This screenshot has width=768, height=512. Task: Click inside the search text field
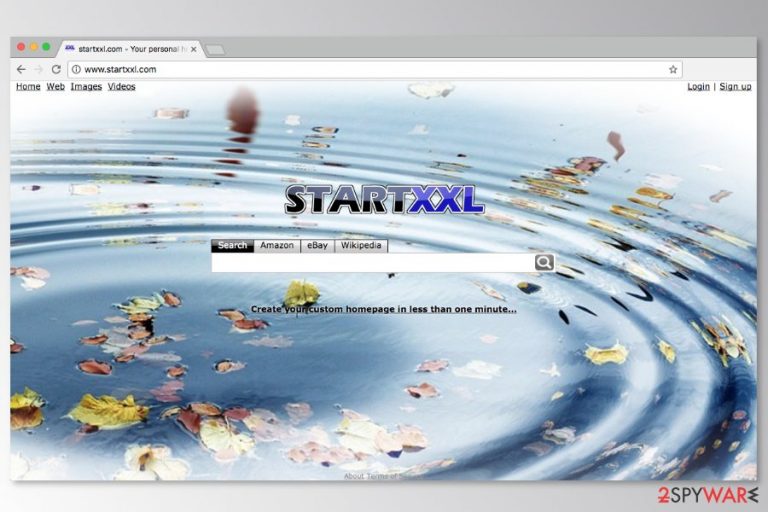pos(373,263)
